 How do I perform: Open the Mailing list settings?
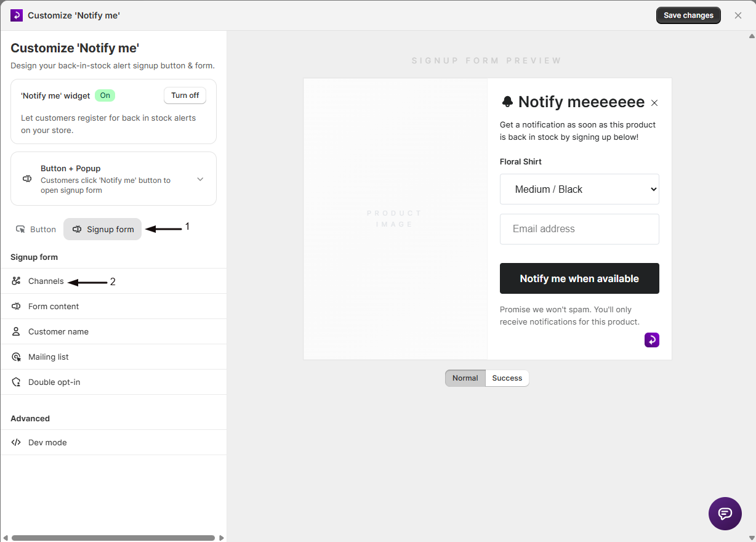pyautogui.click(x=113, y=357)
